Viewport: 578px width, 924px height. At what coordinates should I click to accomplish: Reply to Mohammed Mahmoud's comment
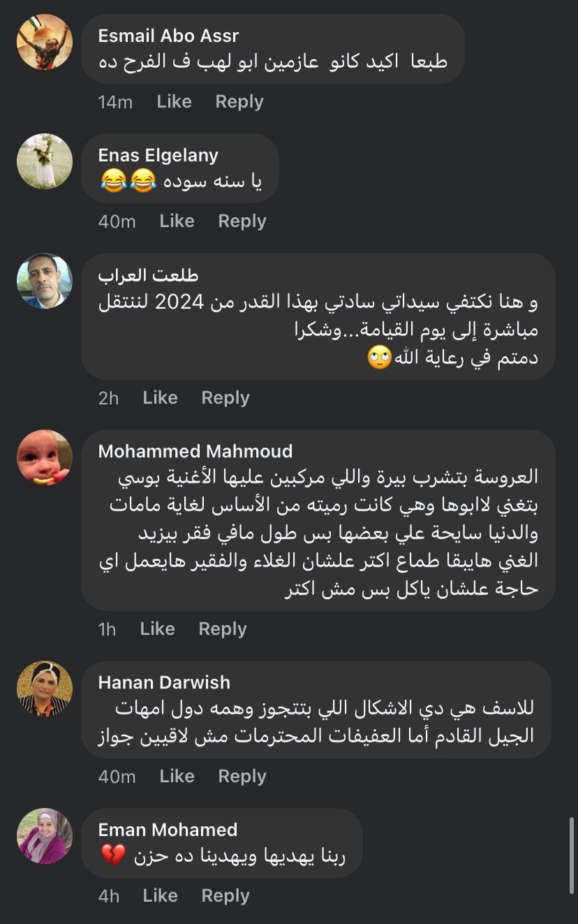pos(222,629)
